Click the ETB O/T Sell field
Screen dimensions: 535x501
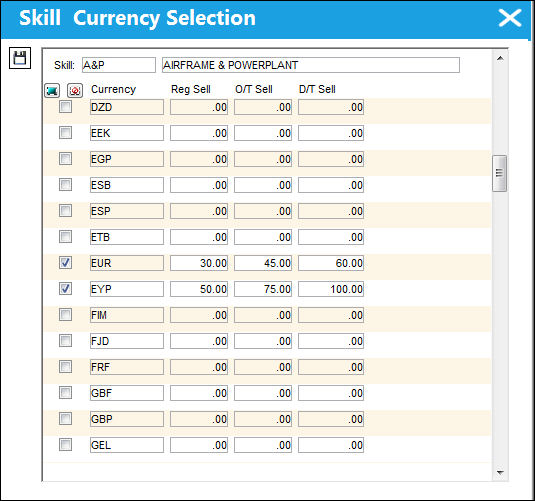tap(263, 237)
